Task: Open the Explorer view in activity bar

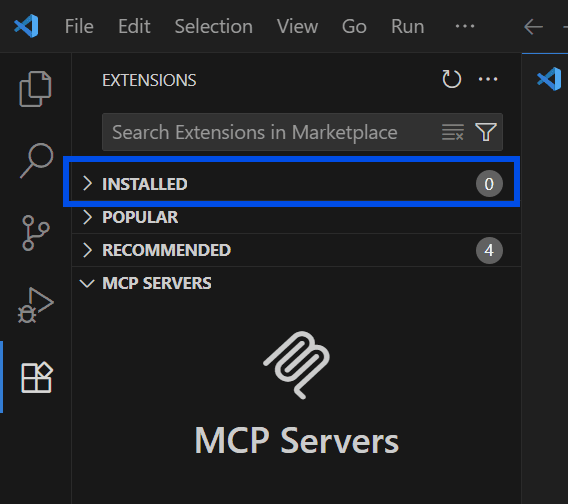Action: [35, 89]
